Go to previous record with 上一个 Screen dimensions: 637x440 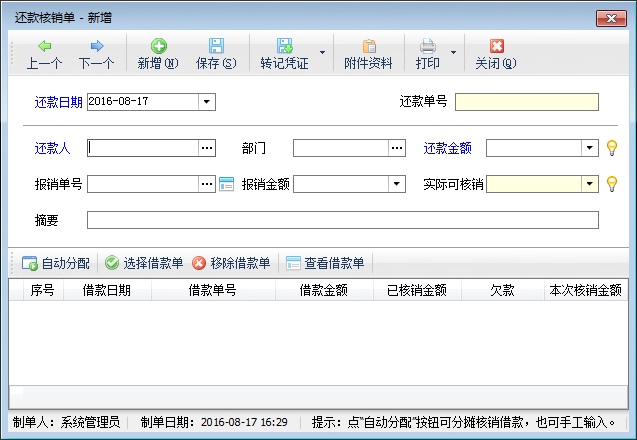44,46
